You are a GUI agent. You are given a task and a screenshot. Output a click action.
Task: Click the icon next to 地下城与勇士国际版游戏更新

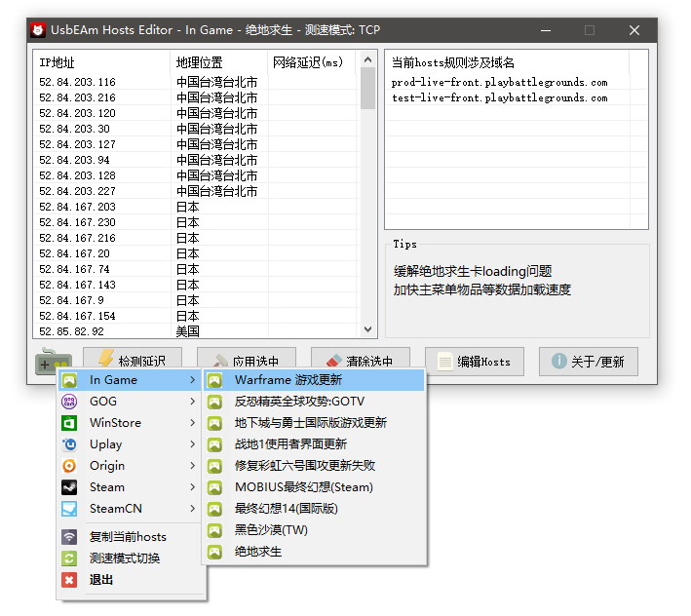coord(214,423)
